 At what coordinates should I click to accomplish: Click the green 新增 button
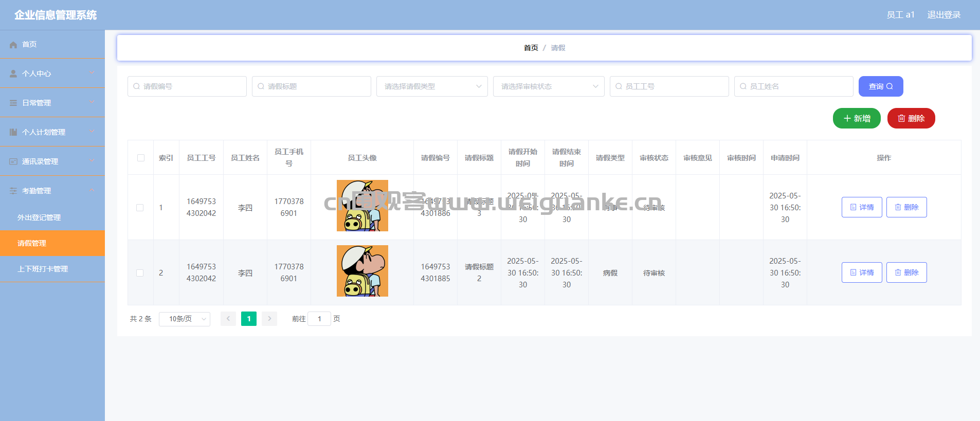pos(857,118)
